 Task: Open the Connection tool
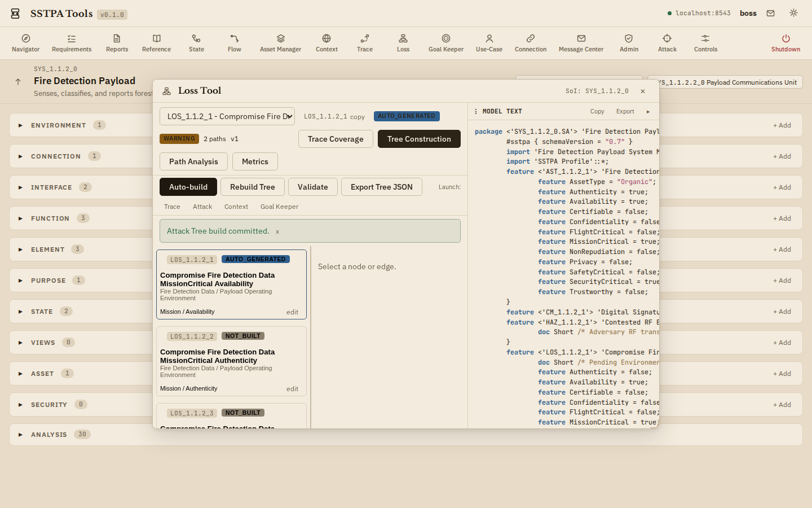[x=531, y=43]
